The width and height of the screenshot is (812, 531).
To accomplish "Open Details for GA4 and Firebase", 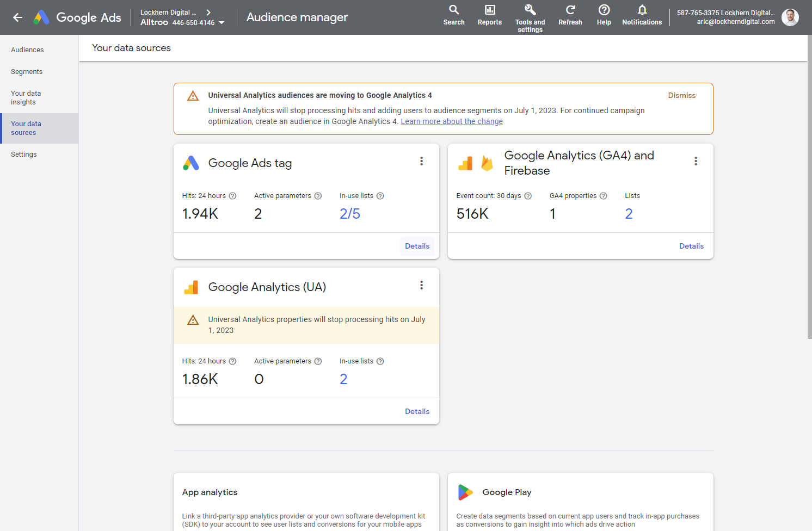I will tap(692, 246).
